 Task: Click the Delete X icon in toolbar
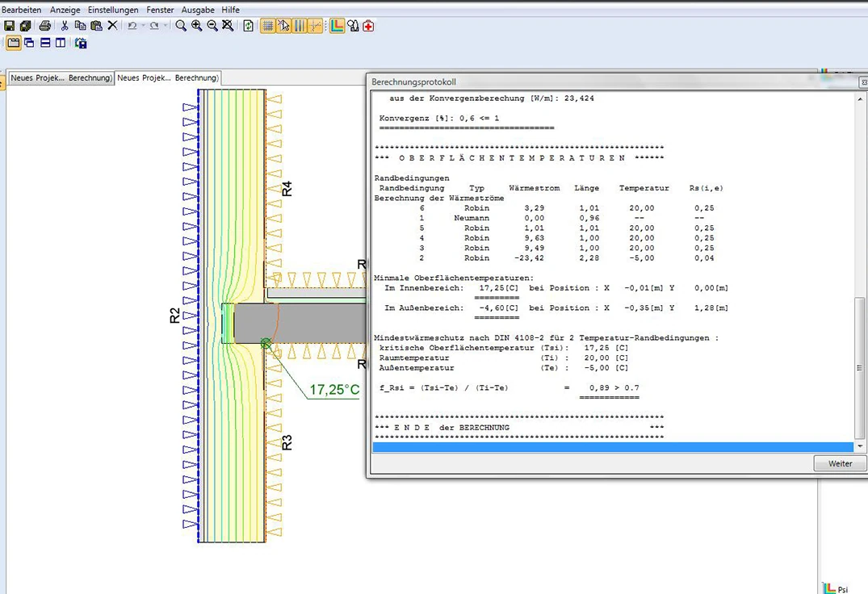112,26
